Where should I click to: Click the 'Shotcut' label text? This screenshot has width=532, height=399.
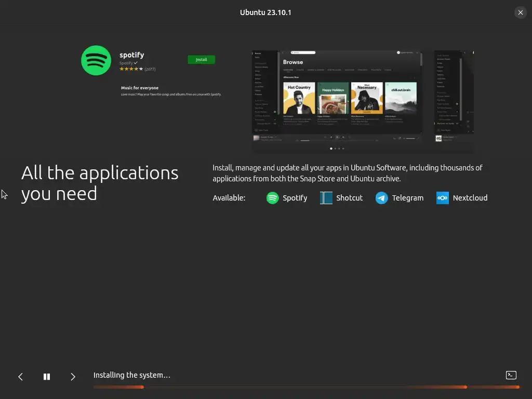click(350, 198)
